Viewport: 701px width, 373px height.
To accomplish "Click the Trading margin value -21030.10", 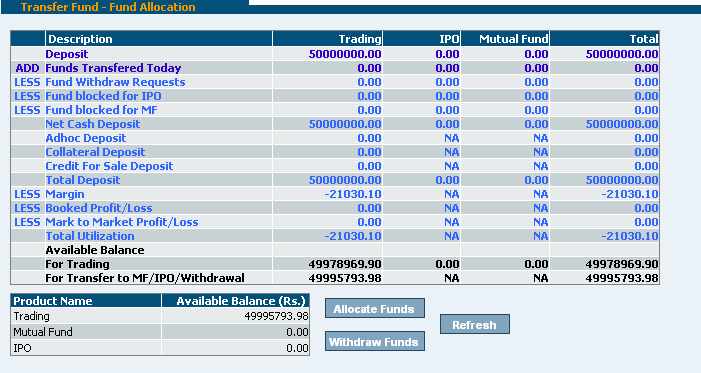I will click(x=353, y=194).
